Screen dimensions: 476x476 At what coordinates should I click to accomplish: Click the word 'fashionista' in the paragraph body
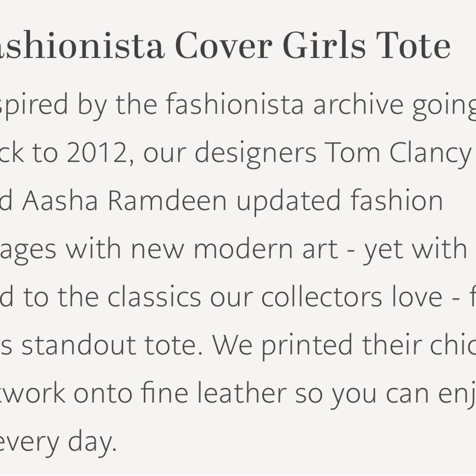[235, 104]
